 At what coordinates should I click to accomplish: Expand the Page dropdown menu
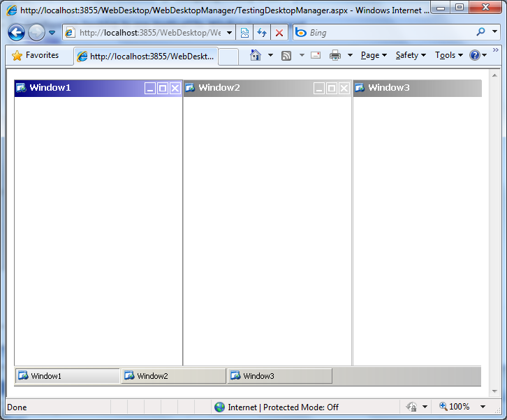[x=374, y=55]
